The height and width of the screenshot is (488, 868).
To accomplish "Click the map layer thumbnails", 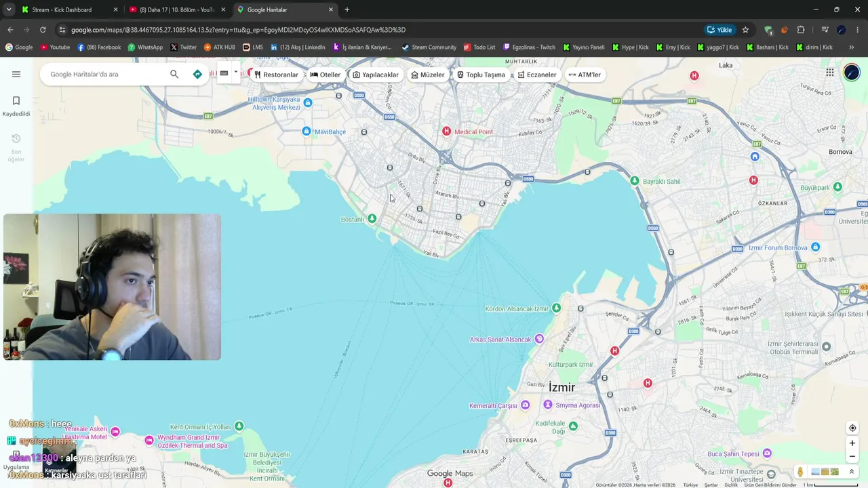I will pyautogui.click(x=825, y=472).
